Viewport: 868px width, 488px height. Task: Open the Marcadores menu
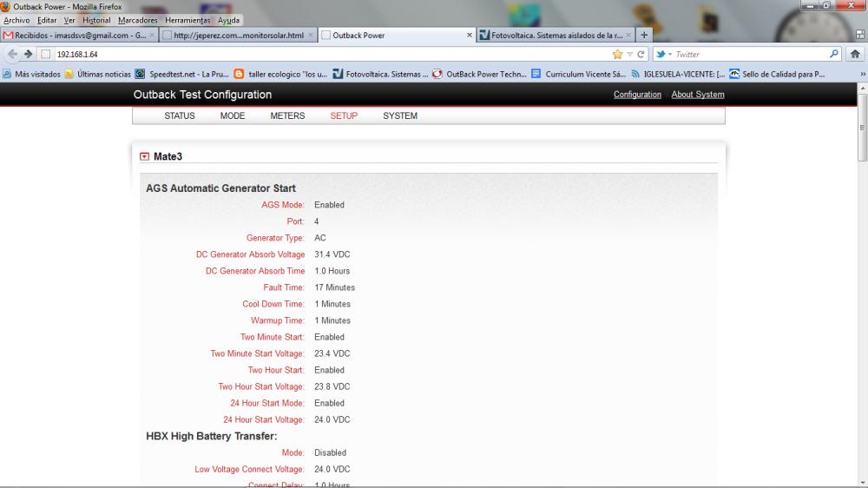pyautogui.click(x=138, y=20)
